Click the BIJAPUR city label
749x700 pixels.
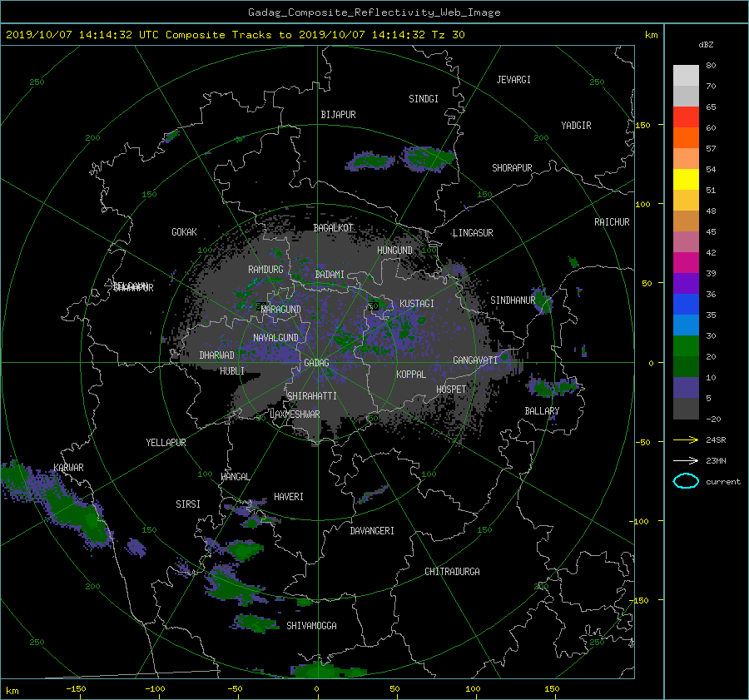coord(338,115)
